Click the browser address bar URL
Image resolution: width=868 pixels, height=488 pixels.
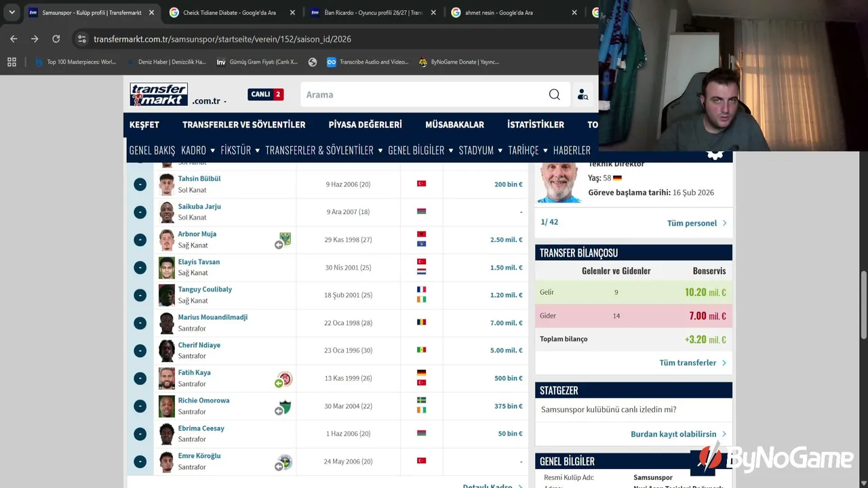222,39
